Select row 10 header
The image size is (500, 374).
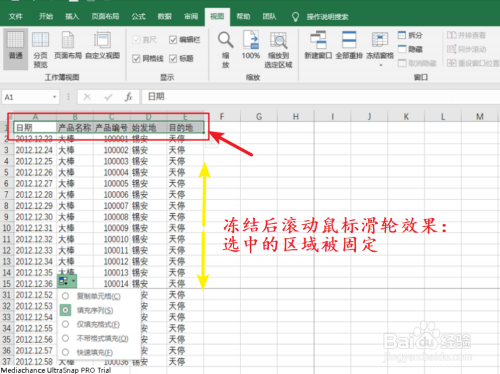6,228
